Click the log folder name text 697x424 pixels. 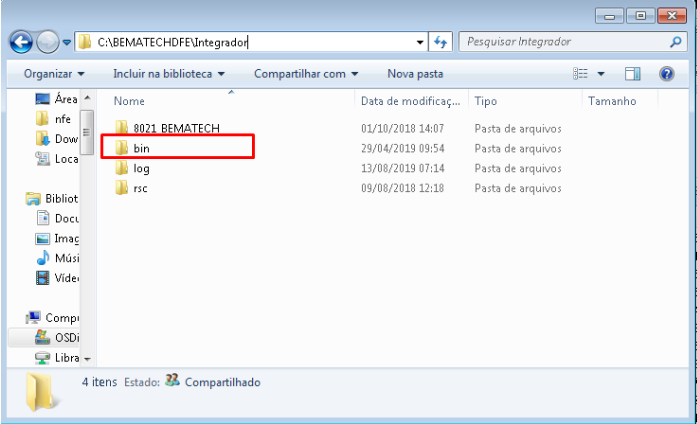click(141, 168)
